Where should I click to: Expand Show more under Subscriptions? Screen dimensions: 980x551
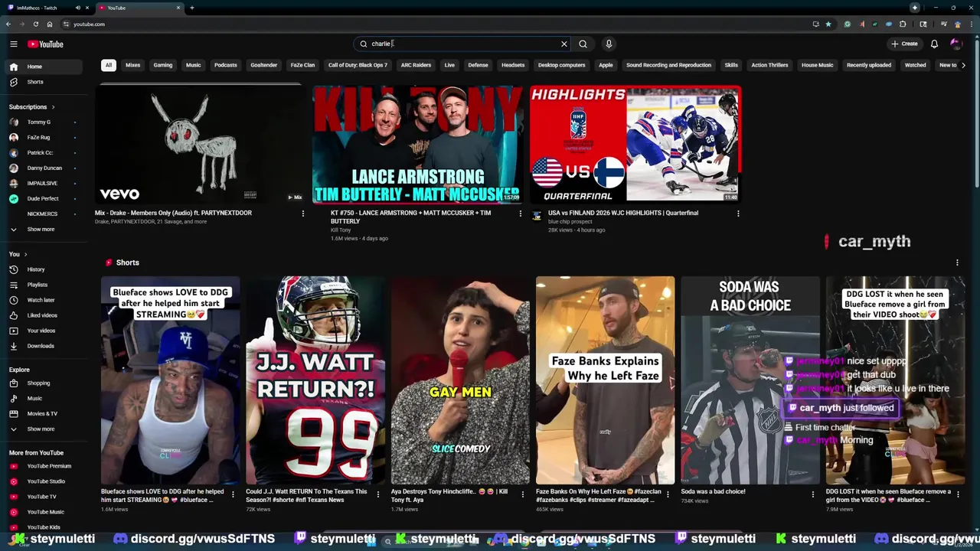pos(44,229)
